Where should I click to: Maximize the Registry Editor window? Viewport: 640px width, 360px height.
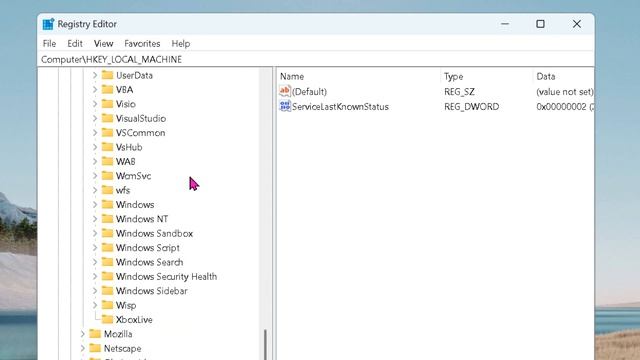(540, 24)
